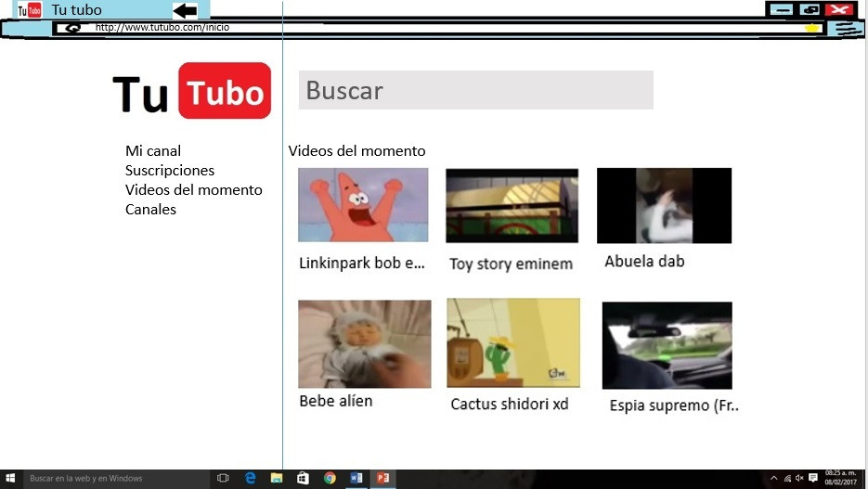Viewport: 868px width, 489px height.
Task: Select Videos del momento in the sidebar
Action: 194,189
